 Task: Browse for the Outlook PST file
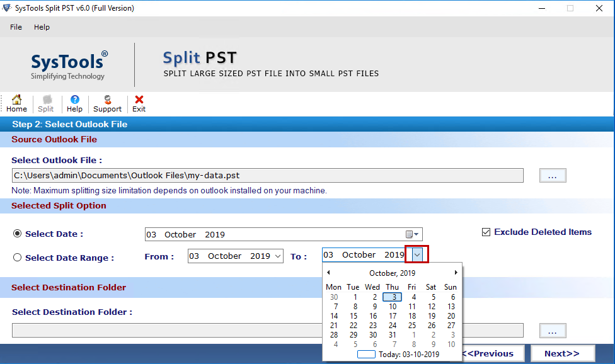[553, 176]
